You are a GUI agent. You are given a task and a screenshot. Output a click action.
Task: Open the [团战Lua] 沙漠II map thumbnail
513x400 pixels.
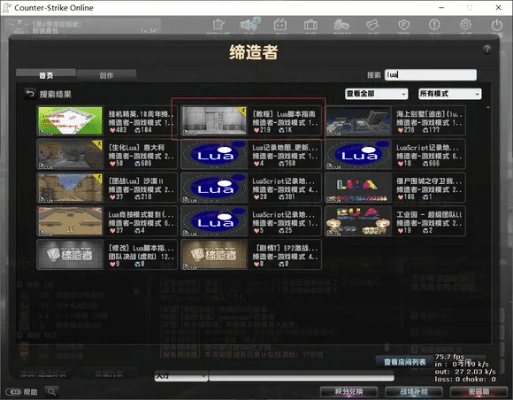pyautogui.click(x=70, y=188)
